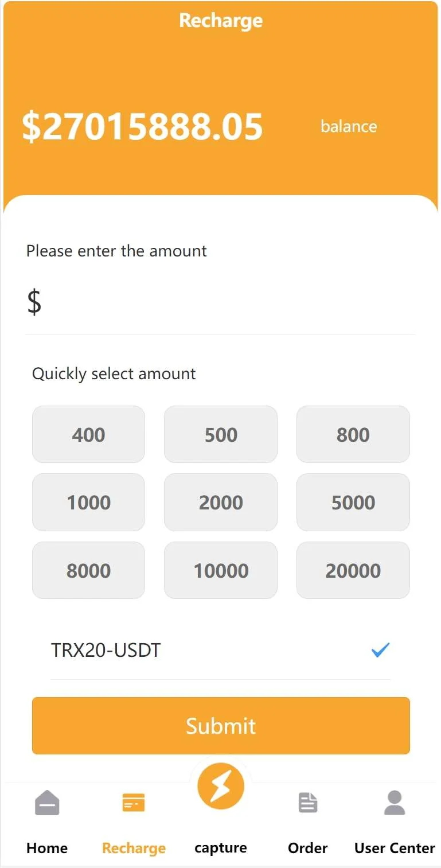Focus the dollar amount input field
Viewport: 441px width, 868px height.
(x=229, y=302)
